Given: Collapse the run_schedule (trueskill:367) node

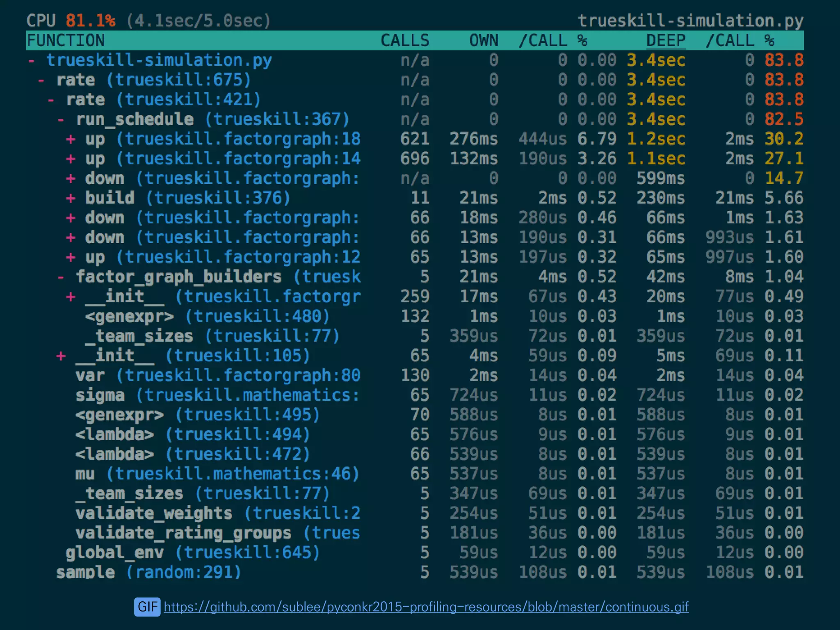Looking at the screenshot, I should tap(61, 120).
